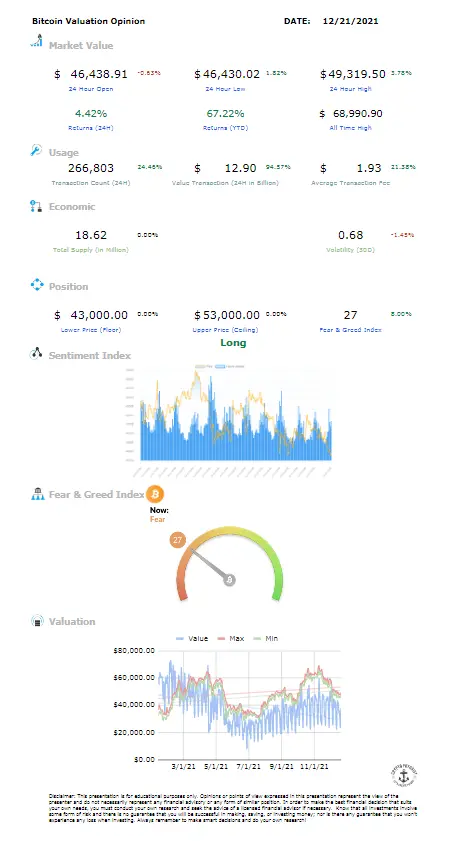Click the Fear & Greed Index label under 27

tap(350, 330)
